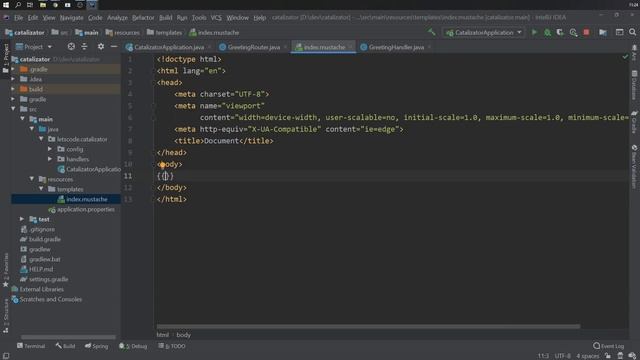Viewport: 640px width, 360px height.
Task: Open Windows taskbar search
Action: (x=18, y=4)
